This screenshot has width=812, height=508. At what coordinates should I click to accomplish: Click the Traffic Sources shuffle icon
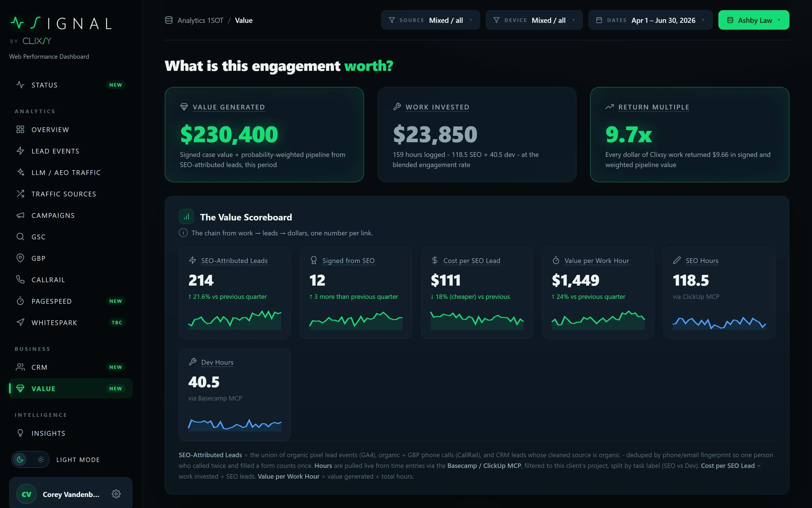[x=20, y=194]
